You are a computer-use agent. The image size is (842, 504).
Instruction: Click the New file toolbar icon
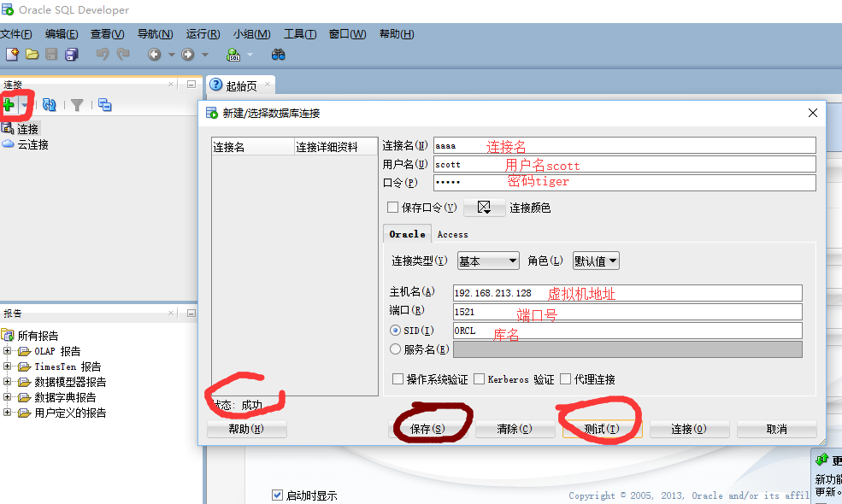[x=12, y=54]
